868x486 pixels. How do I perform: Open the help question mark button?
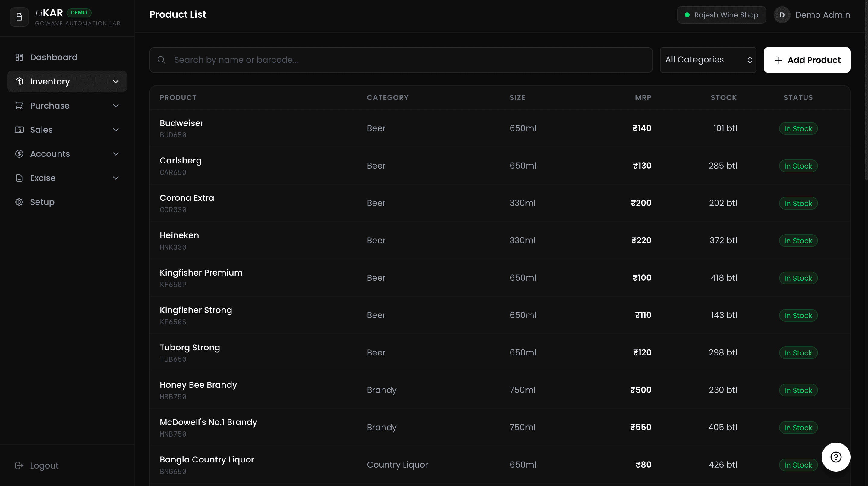coord(836,457)
